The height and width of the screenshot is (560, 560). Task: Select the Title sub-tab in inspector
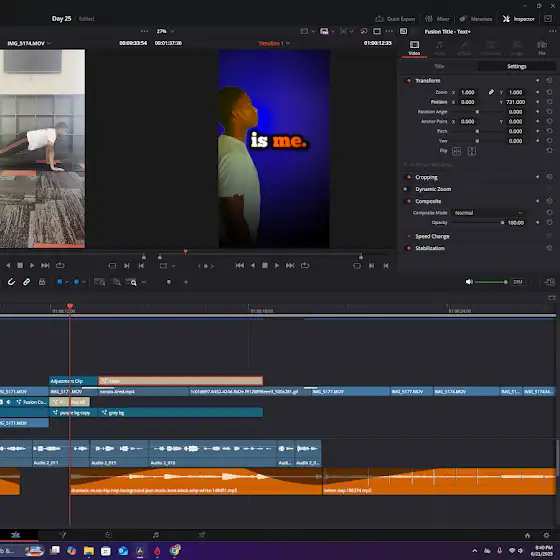pyautogui.click(x=439, y=66)
